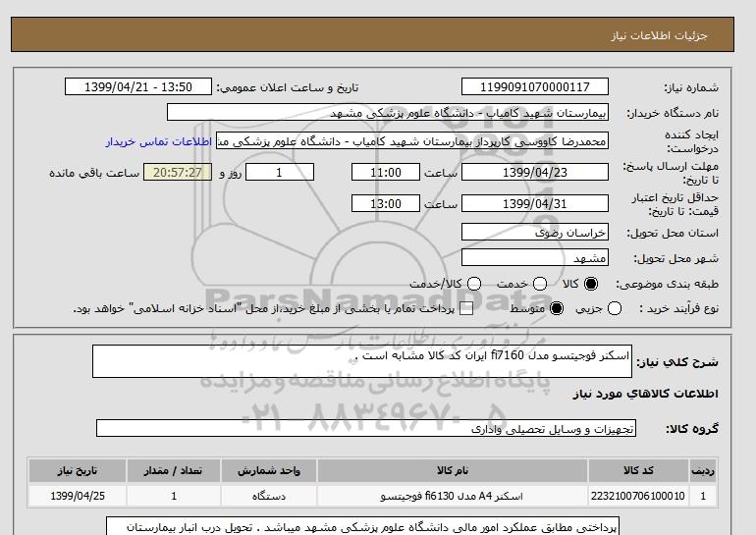
Task: Click product name cell اسکنر A4 مدل fi6130
Action: pyautogui.click(x=453, y=496)
